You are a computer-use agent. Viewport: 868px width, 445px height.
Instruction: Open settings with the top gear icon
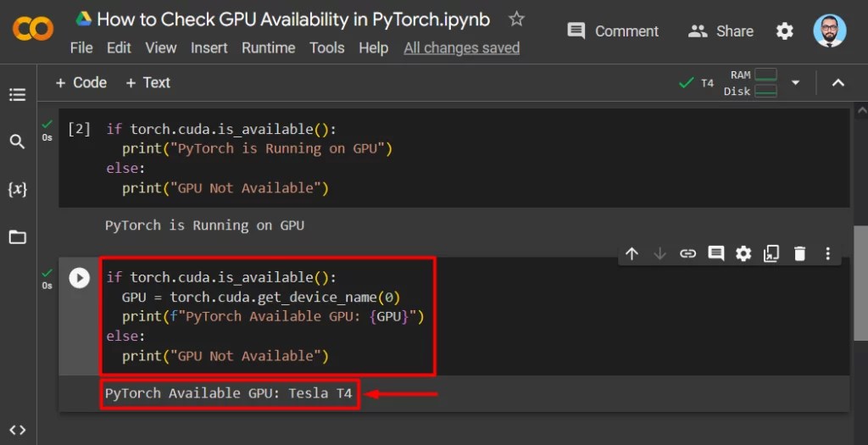coord(784,31)
